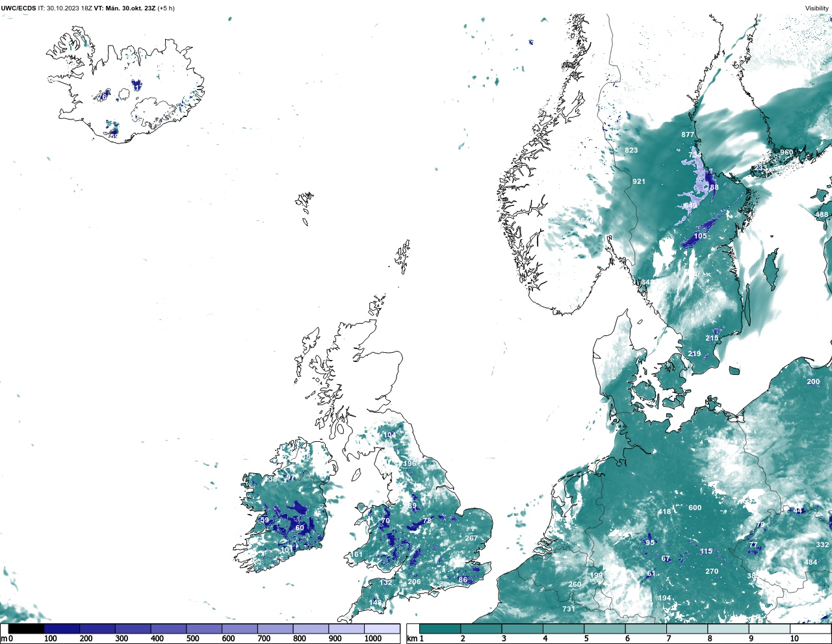
Task: Click the 101 value in southern Ireland
Action: pyautogui.click(x=287, y=550)
